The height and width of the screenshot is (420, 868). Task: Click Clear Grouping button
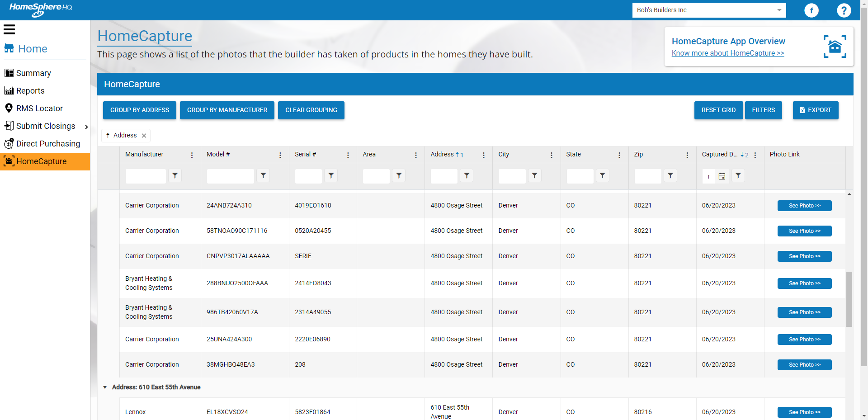pos(311,110)
